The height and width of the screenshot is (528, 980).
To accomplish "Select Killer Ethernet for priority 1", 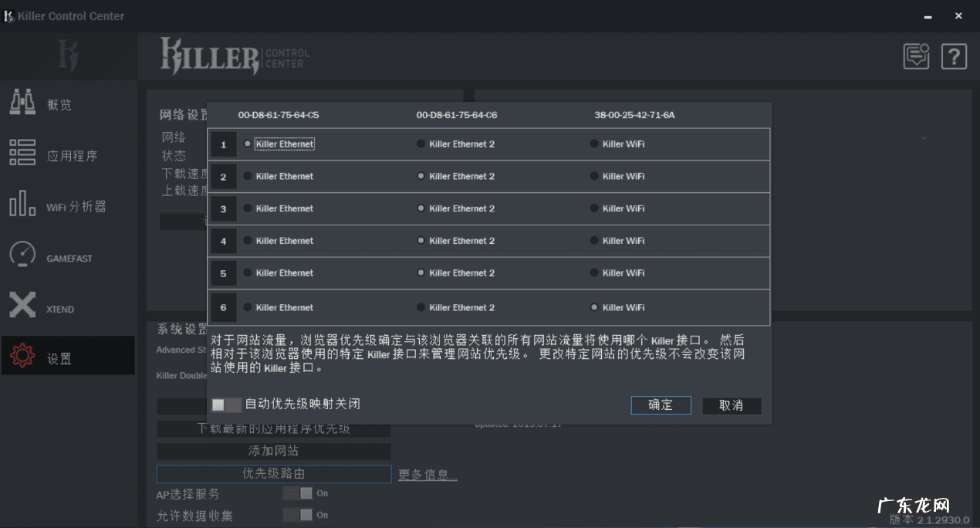I will [247, 144].
